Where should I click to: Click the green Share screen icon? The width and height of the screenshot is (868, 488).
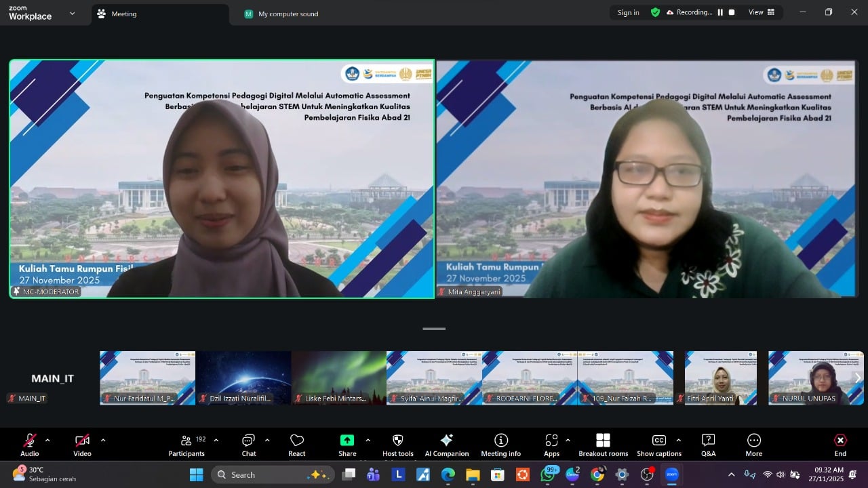click(347, 441)
